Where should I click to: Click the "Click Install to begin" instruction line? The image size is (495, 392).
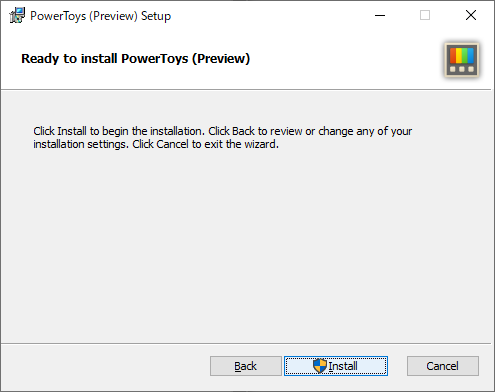(222, 131)
